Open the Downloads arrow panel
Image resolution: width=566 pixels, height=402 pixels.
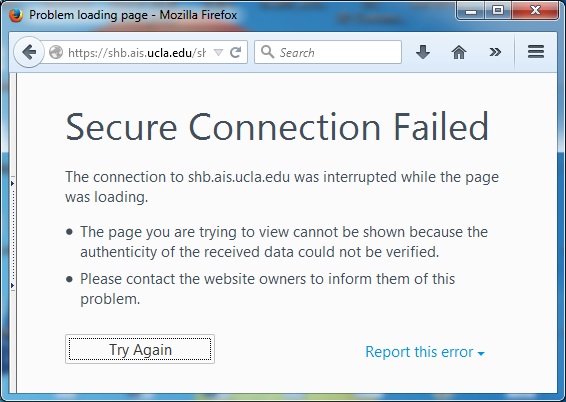click(x=423, y=52)
